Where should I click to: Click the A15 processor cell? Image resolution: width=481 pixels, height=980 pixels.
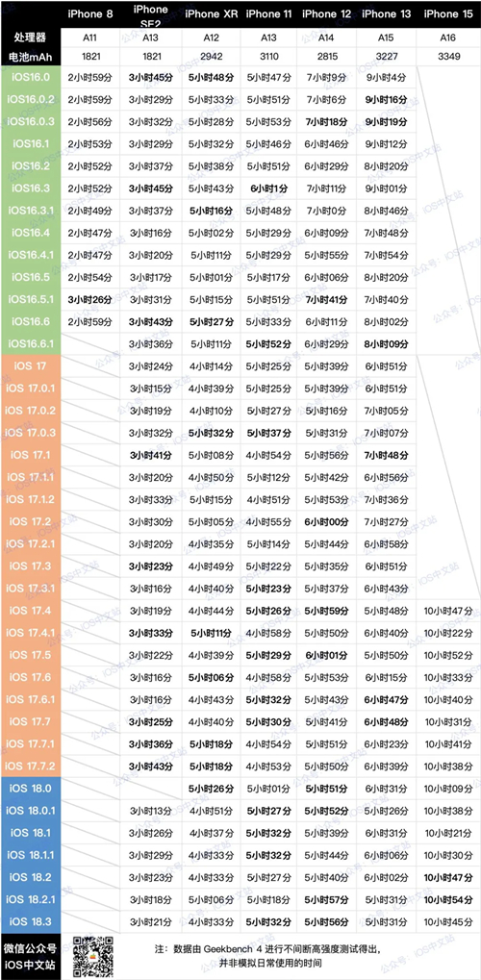387,38
